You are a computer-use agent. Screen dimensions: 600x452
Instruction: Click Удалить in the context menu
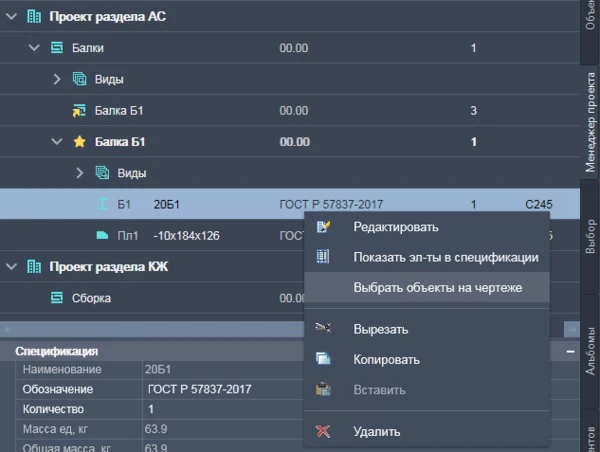click(377, 432)
